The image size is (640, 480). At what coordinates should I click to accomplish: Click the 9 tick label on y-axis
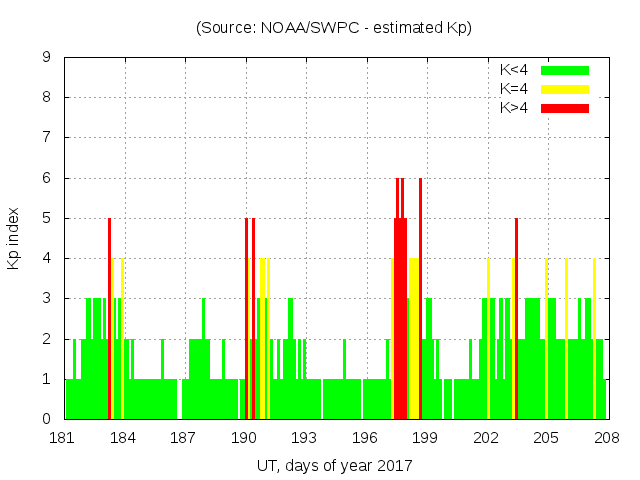pos(46,58)
